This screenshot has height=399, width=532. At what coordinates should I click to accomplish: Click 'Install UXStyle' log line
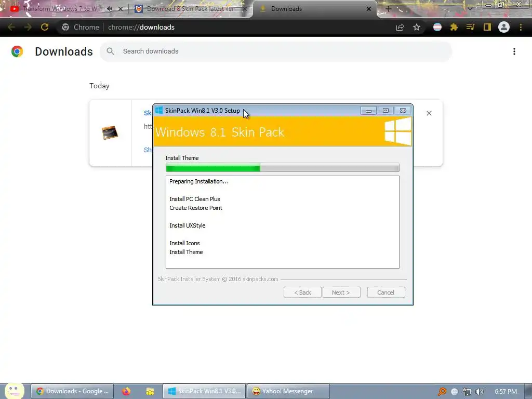[187, 225]
